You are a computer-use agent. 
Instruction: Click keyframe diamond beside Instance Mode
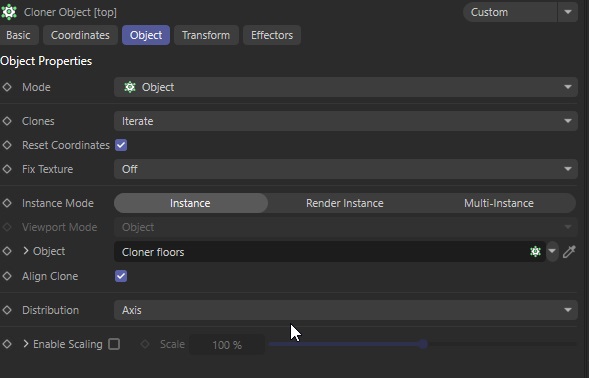[x=7, y=203]
